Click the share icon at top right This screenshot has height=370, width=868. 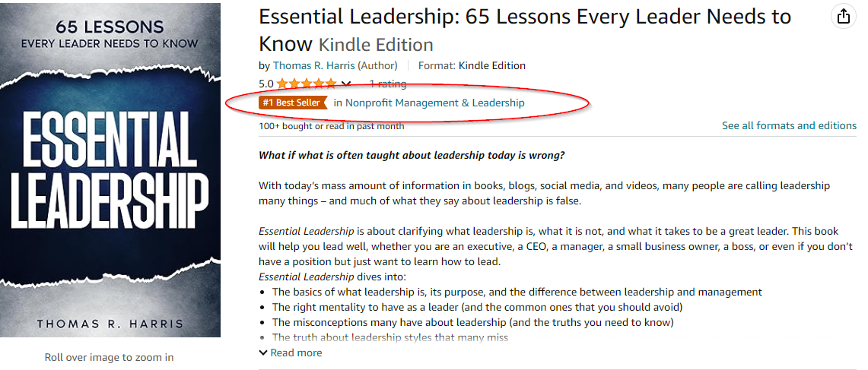(843, 17)
